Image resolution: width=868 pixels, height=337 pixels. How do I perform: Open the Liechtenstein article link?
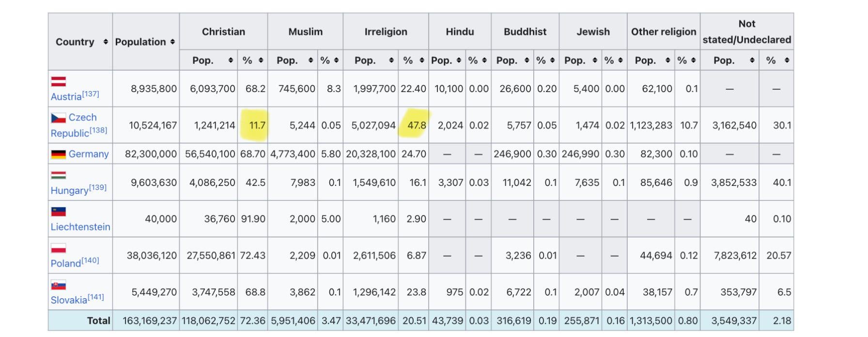tap(80, 227)
